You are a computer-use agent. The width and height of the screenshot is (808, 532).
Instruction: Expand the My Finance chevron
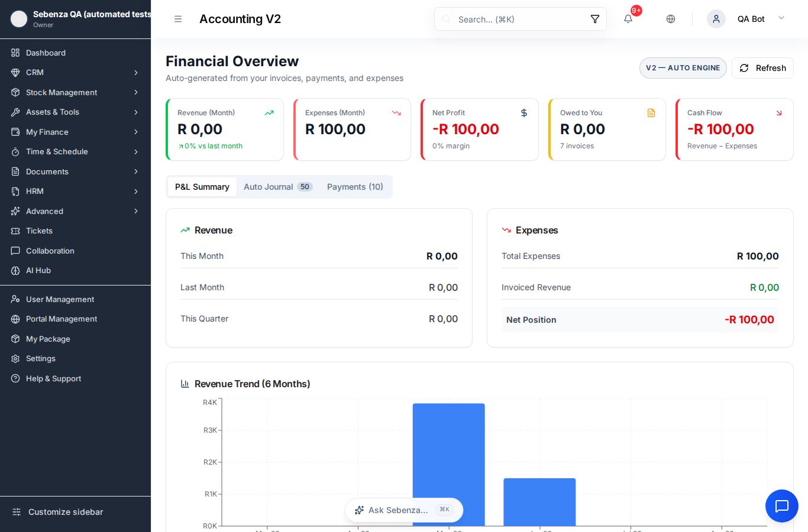136,132
